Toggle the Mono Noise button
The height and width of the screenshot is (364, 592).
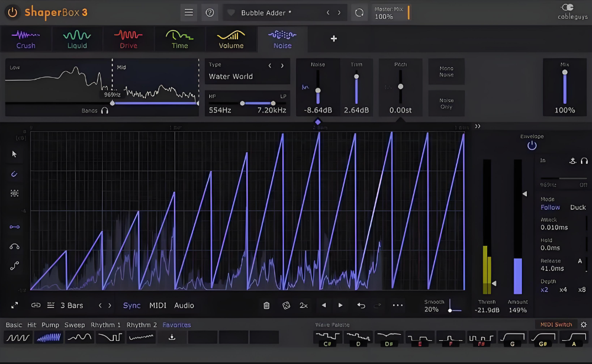(446, 72)
